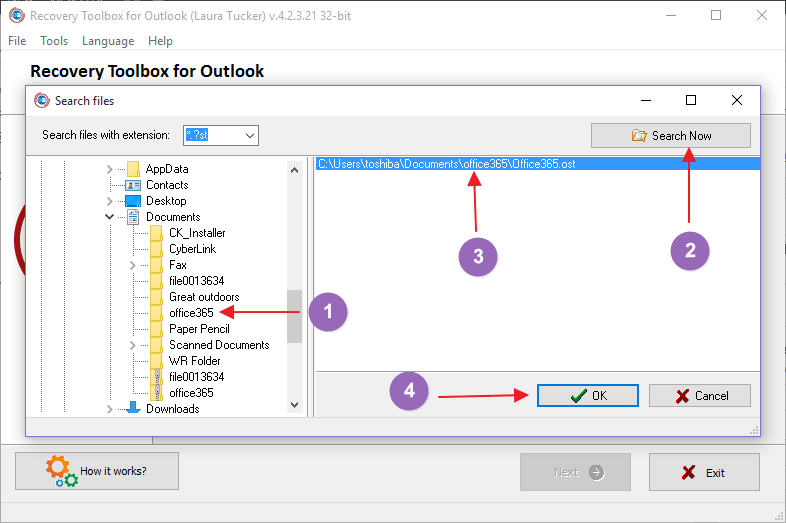Click the zipped office365 archive icon
This screenshot has width=786, height=523.
point(156,393)
